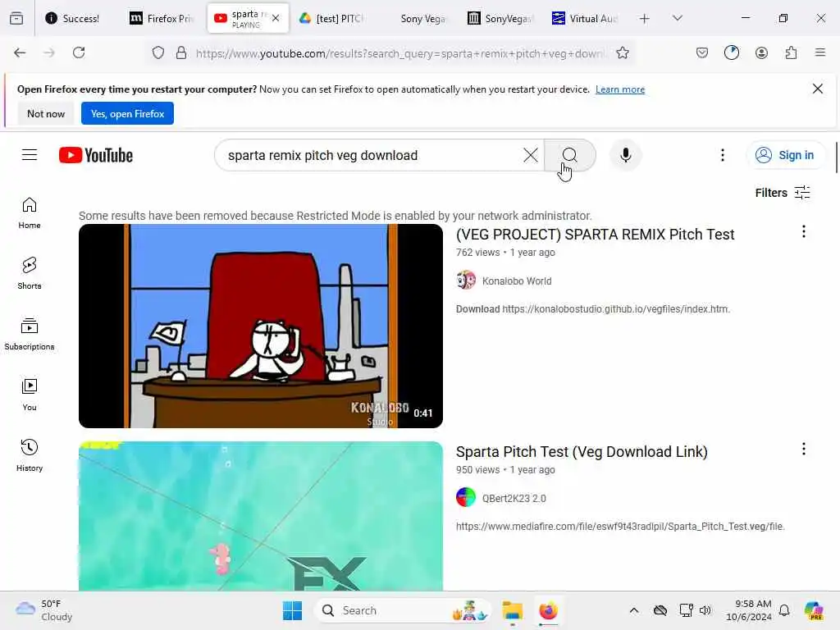This screenshot has width=840, height=630.
Task: Click the Not now button
Action: click(46, 113)
